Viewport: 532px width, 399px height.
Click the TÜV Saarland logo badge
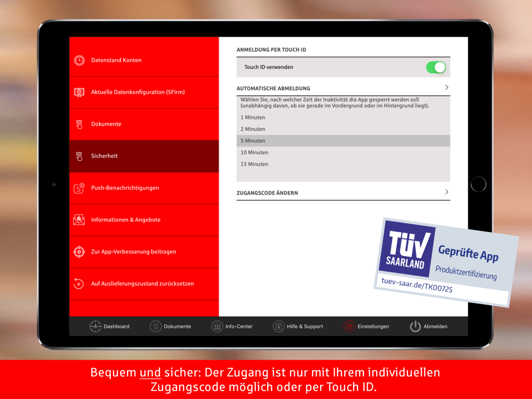coord(407,249)
